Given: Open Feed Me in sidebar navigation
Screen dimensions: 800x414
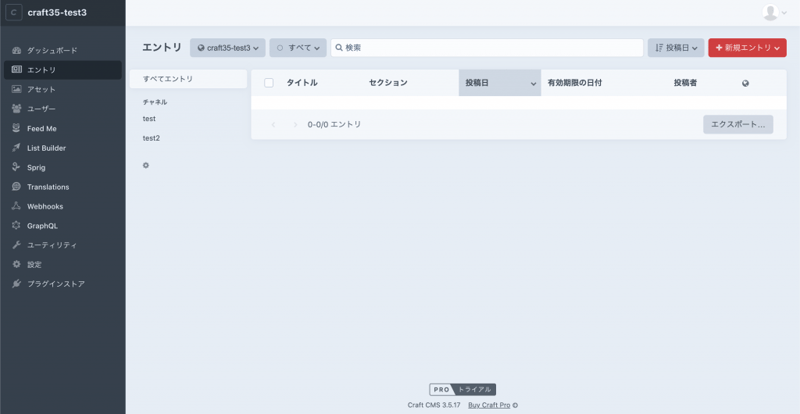Looking at the screenshot, I should coord(63,128).
